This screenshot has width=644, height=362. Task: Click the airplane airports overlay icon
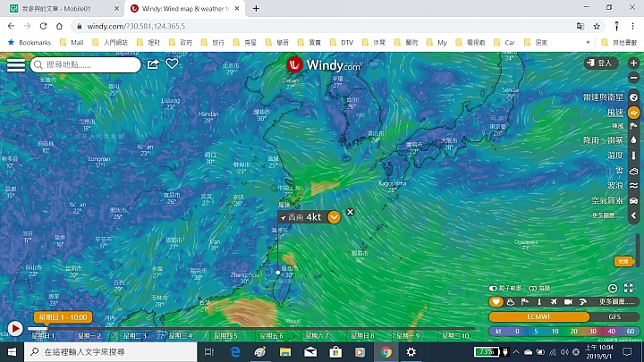coord(554,302)
